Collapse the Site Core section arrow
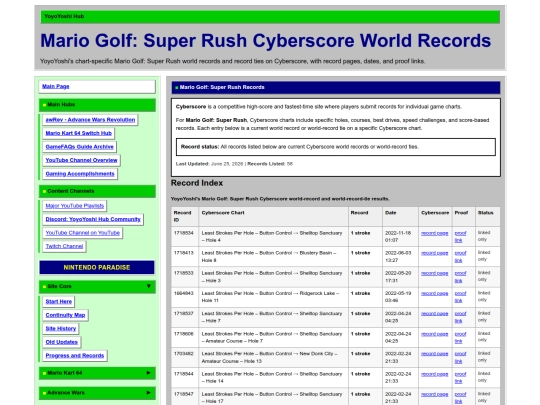 (x=149, y=286)
